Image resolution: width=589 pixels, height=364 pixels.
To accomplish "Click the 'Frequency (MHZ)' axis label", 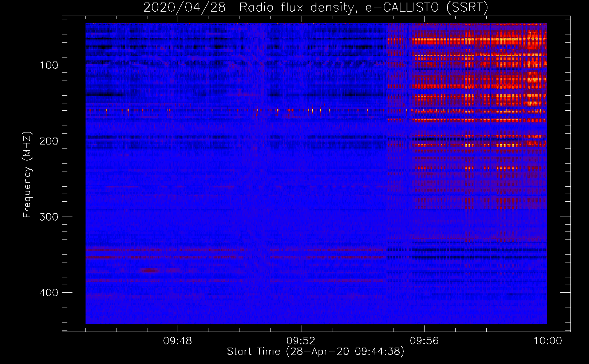I will pyautogui.click(x=27, y=175).
